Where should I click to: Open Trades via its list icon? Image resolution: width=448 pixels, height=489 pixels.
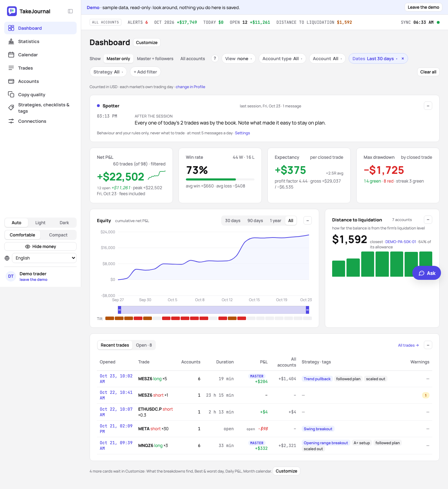coord(11,68)
